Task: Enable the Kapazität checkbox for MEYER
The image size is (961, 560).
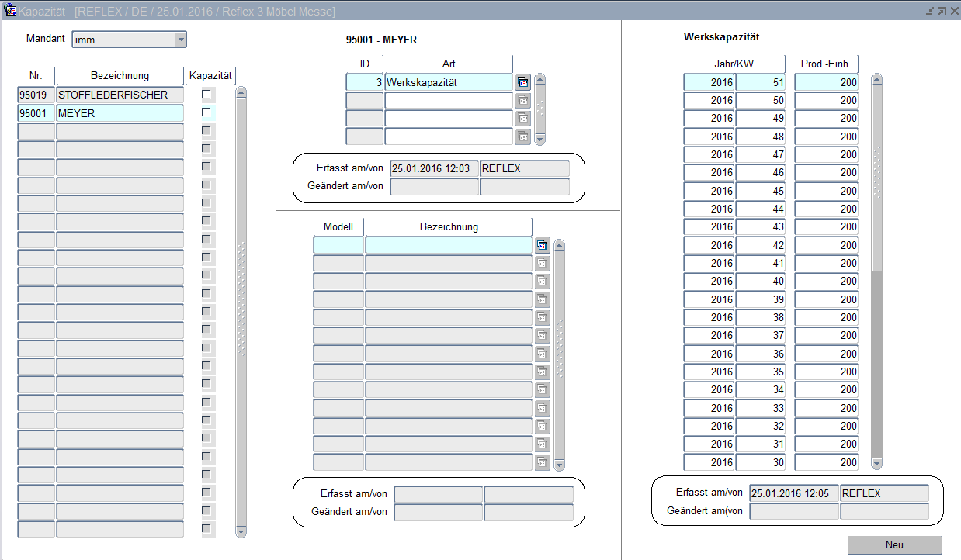Action: (x=206, y=113)
